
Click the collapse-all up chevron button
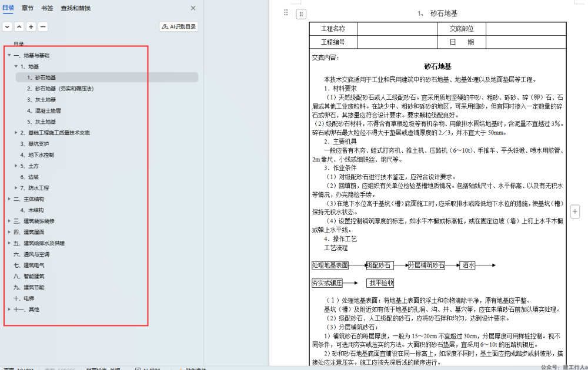click(x=19, y=26)
